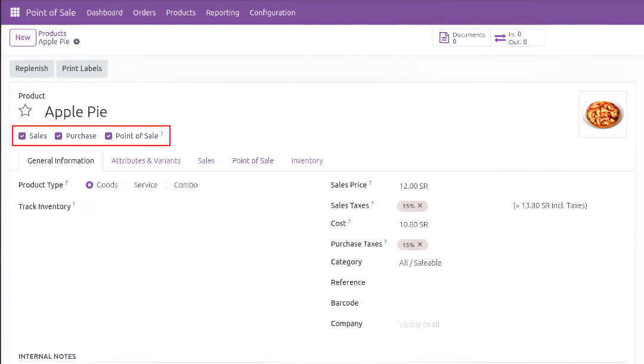Open the Configuration menu
Viewport: 644px width, 364px height.
tap(272, 13)
